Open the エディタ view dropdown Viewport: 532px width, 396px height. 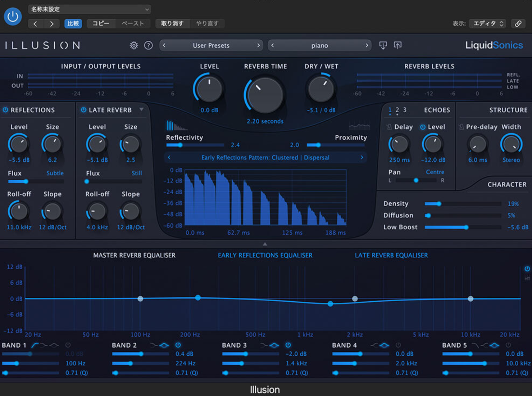(488, 23)
